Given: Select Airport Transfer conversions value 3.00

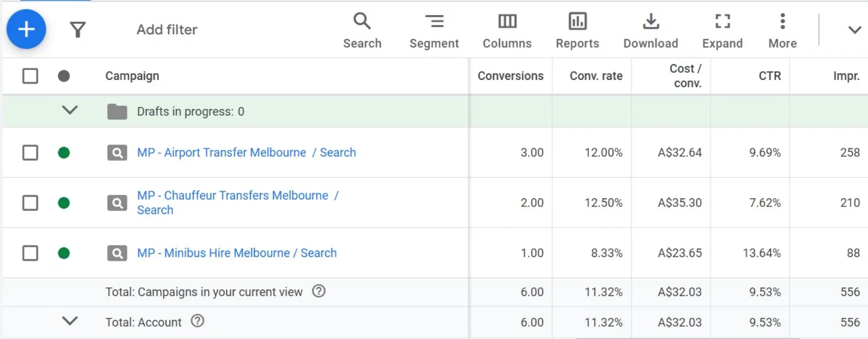Looking at the screenshot, I should (x=532, y=153).
